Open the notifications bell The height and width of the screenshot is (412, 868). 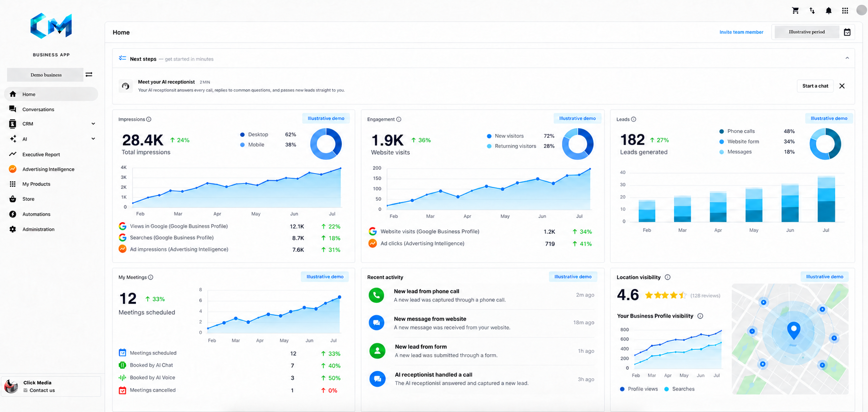tap(828, 10)
